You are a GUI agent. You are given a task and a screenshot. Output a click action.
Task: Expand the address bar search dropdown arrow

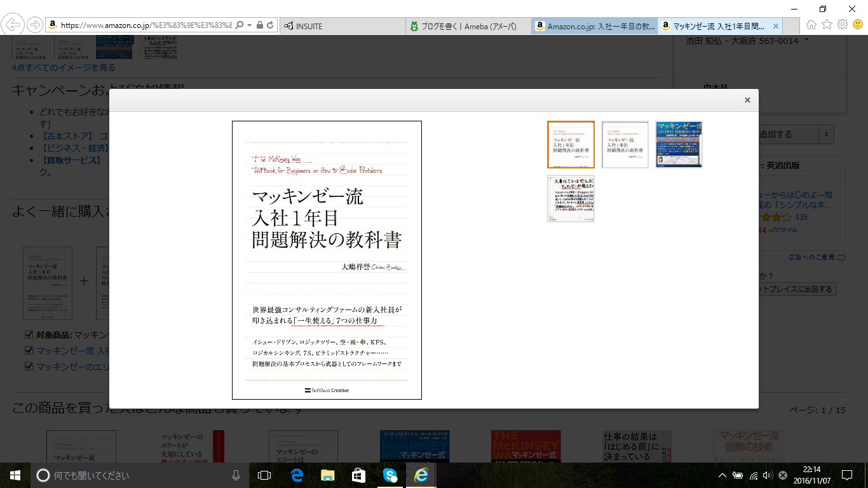(x=248, y=25)
